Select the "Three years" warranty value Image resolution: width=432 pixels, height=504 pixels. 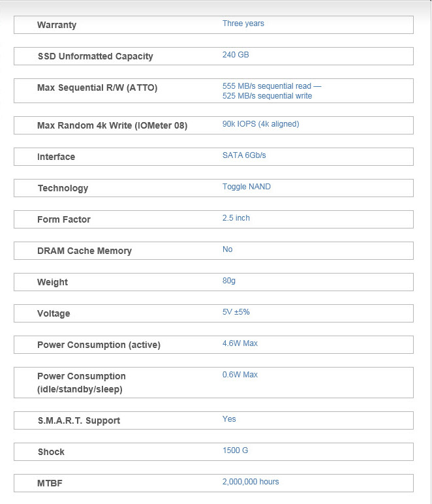[x=243, y=24]
